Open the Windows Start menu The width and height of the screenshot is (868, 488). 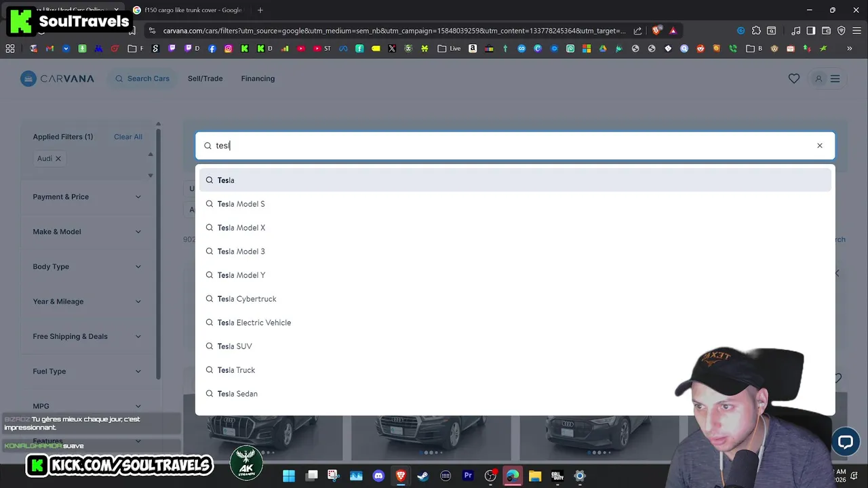[289, 476]
